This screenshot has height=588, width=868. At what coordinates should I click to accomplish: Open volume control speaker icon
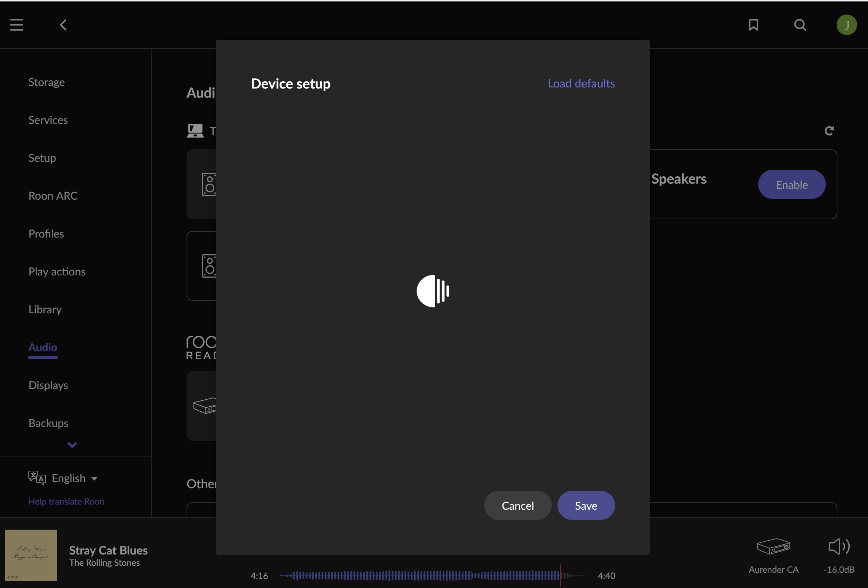tap(839, 546)
